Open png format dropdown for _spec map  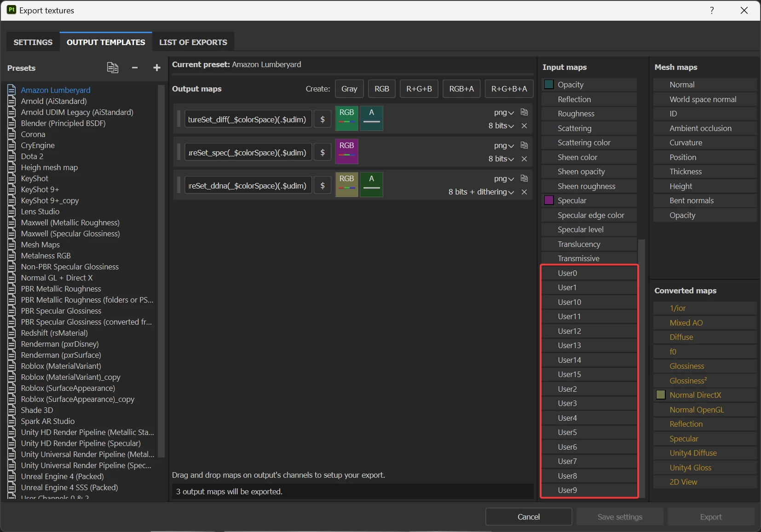click(x=504, y=146)
